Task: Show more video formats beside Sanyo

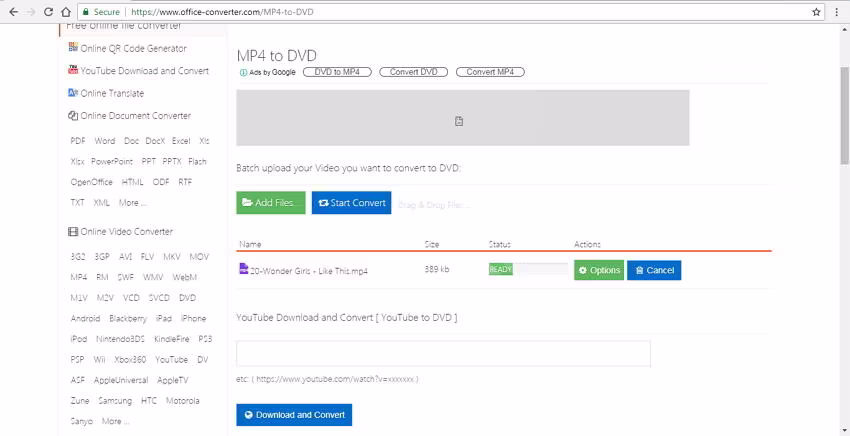Action: click(115, 421)
